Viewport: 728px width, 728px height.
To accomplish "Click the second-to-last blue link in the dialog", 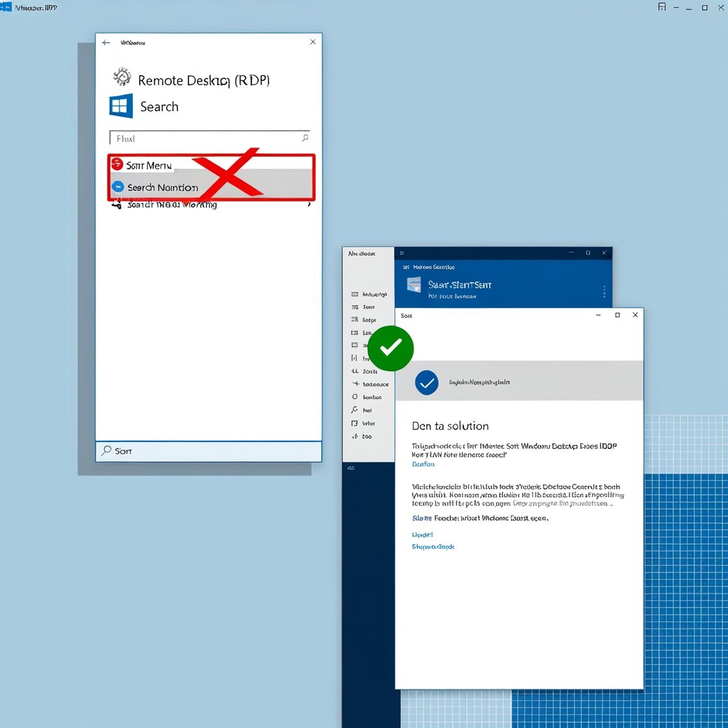I will click(422, 534).
